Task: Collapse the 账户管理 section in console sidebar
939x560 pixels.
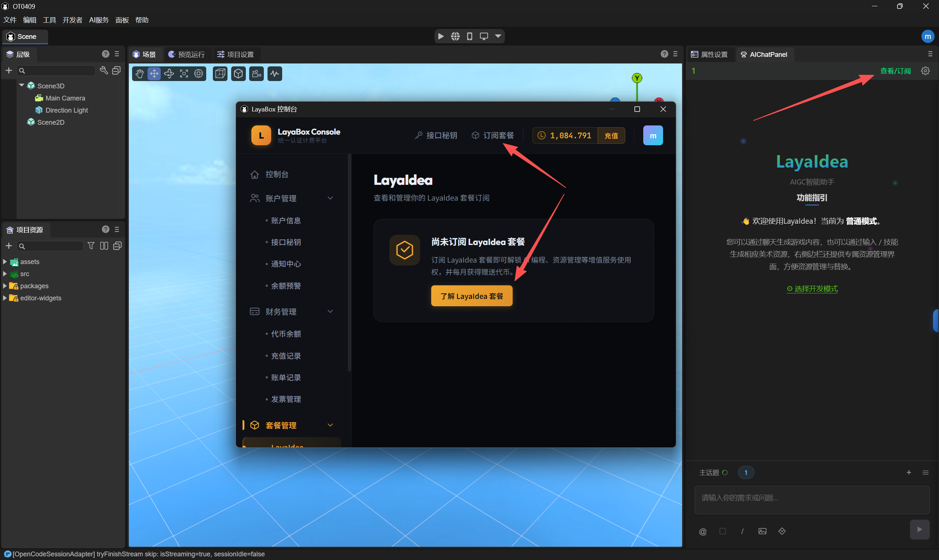Action: (x=330, y=198)
